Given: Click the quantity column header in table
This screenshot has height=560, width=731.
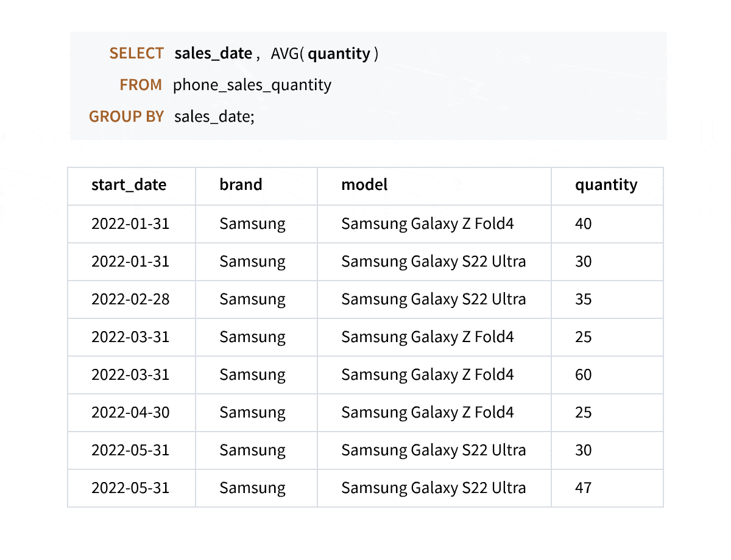Looking at the screenshot, I should (606, 184).
